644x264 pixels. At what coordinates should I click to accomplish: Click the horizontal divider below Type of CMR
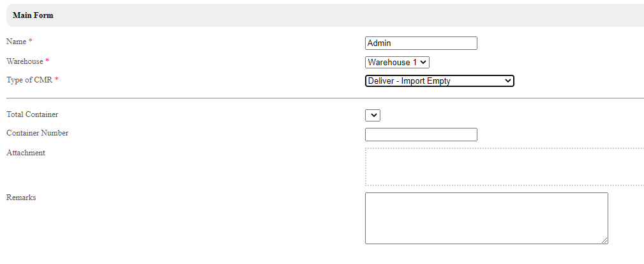(319, 98)
